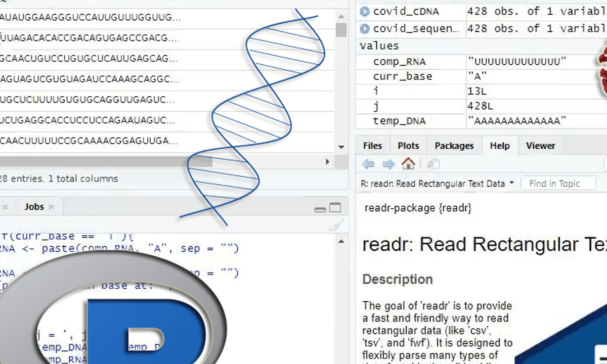Click the data viewer vertical scrollbar thumb
Viewport: 607px width, 364px height.
point(341,29)
